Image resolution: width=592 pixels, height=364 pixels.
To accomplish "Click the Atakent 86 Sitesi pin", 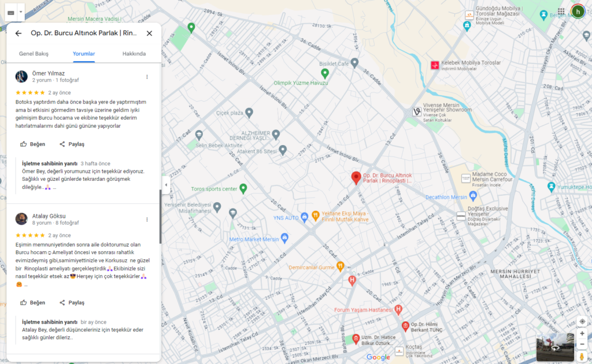I will 283,150.
